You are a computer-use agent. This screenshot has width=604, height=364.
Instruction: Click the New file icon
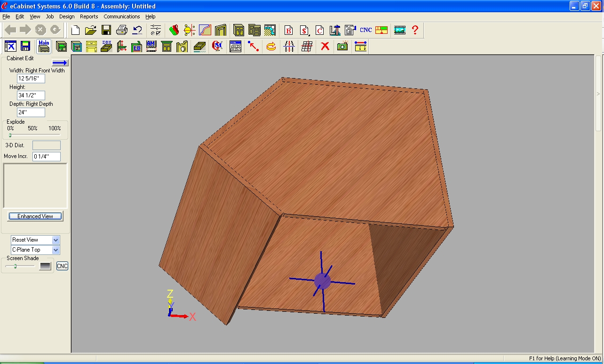pos(75,30)
